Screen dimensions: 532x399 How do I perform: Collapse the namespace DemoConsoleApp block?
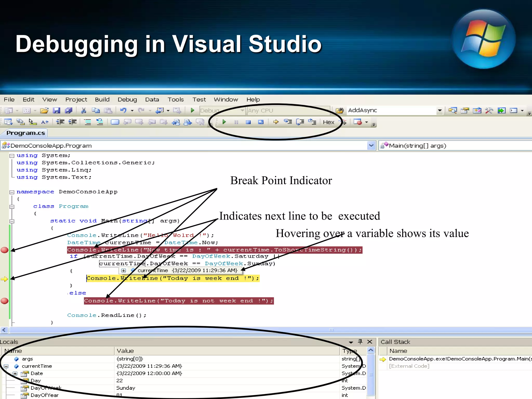pos(12,192)
